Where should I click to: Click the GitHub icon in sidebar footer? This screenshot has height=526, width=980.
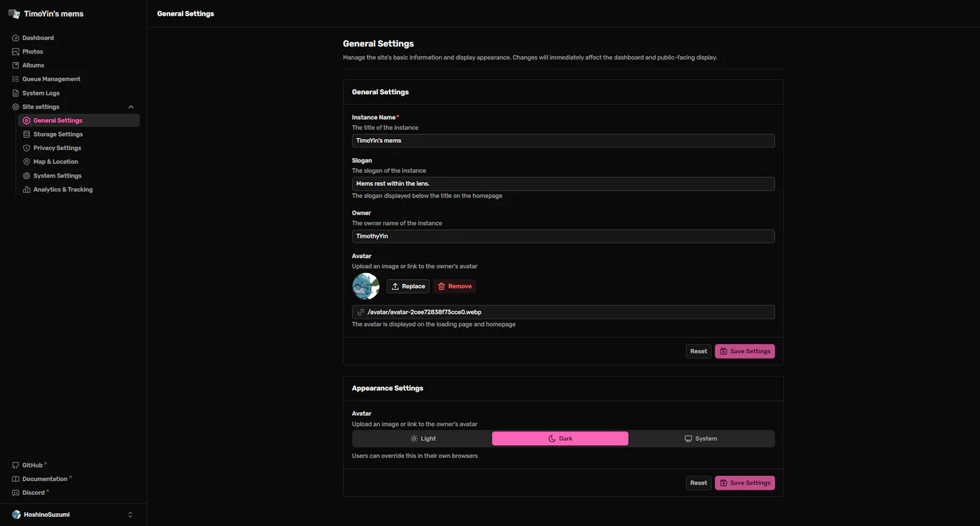pyautogui.click(x=16, y=465)
